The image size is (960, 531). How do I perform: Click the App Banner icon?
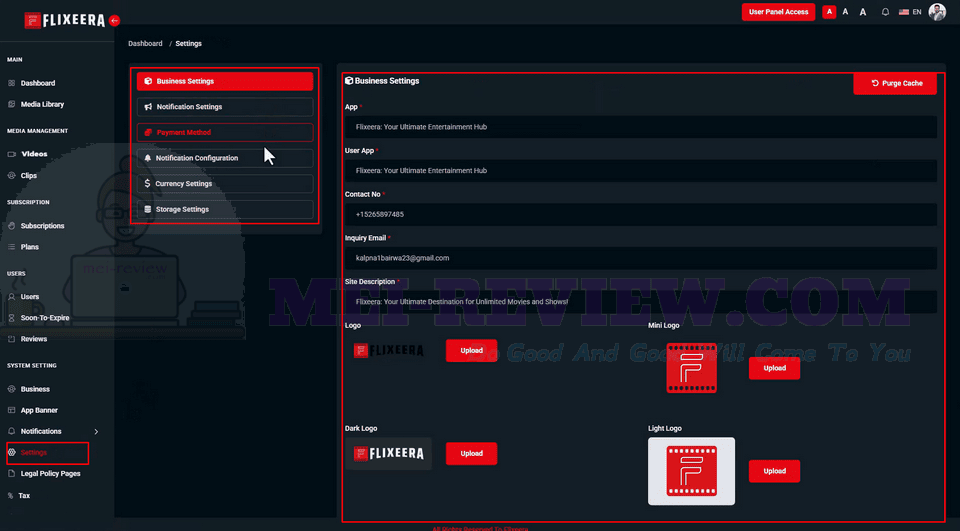pyautogui.click(x=12, y=410)
